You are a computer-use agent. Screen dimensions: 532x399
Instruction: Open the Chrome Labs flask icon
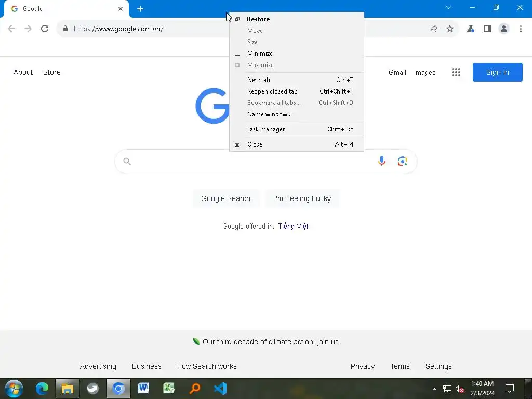(x=470, y=29)
